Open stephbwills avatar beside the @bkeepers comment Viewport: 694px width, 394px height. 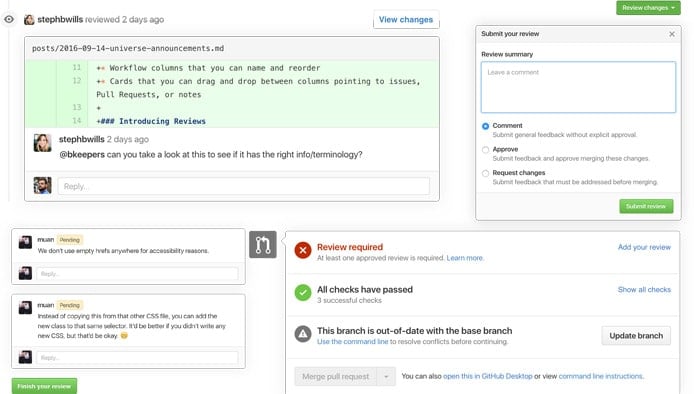(x=42, y=143)
